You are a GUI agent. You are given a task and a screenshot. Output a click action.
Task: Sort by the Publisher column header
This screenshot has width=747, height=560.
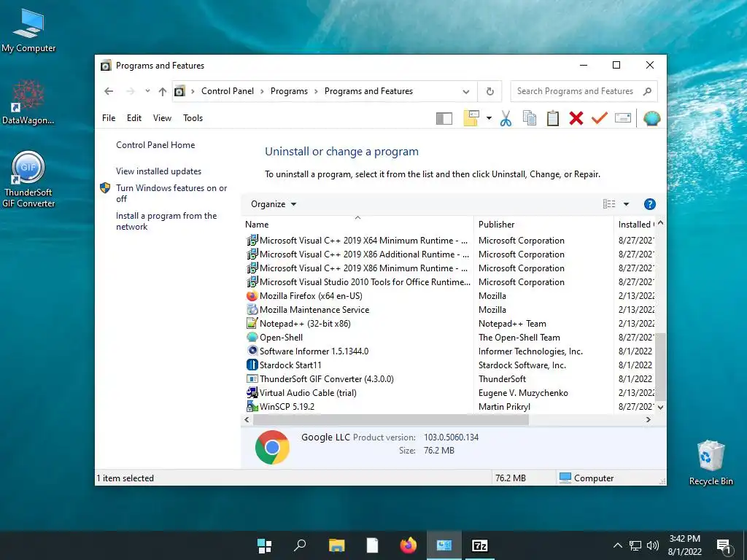click(x=543, y=225)
